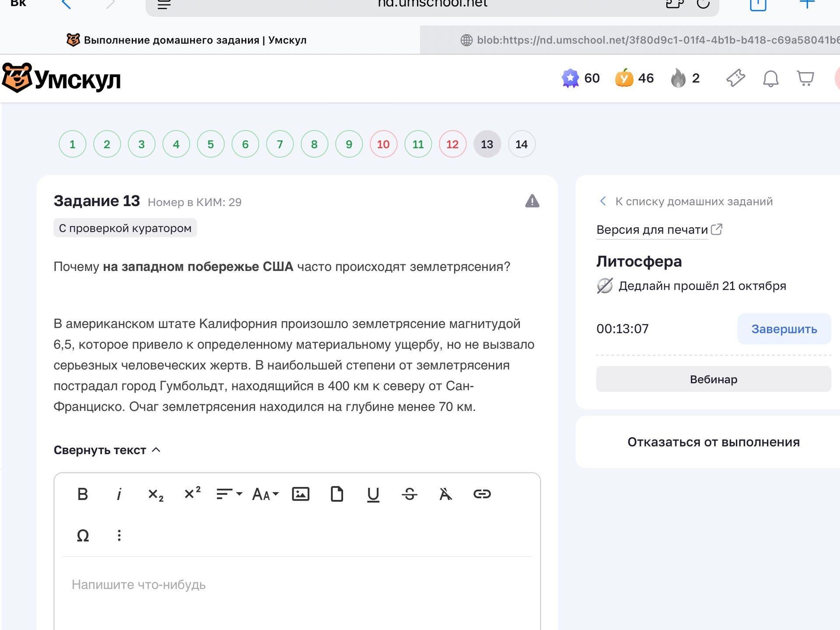Switch to the blob URL browser tab

click(630, 40)
